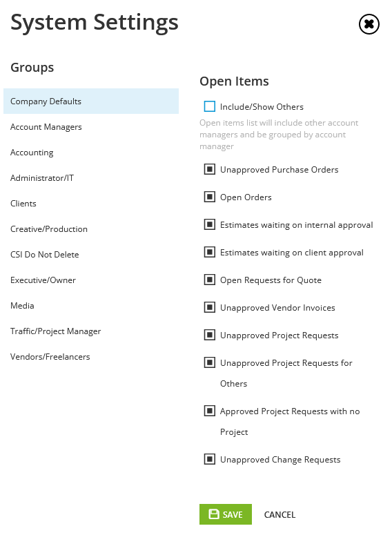Select the Company Defaults group
This screenshot has height=535, width=392.
coord(91,101)
